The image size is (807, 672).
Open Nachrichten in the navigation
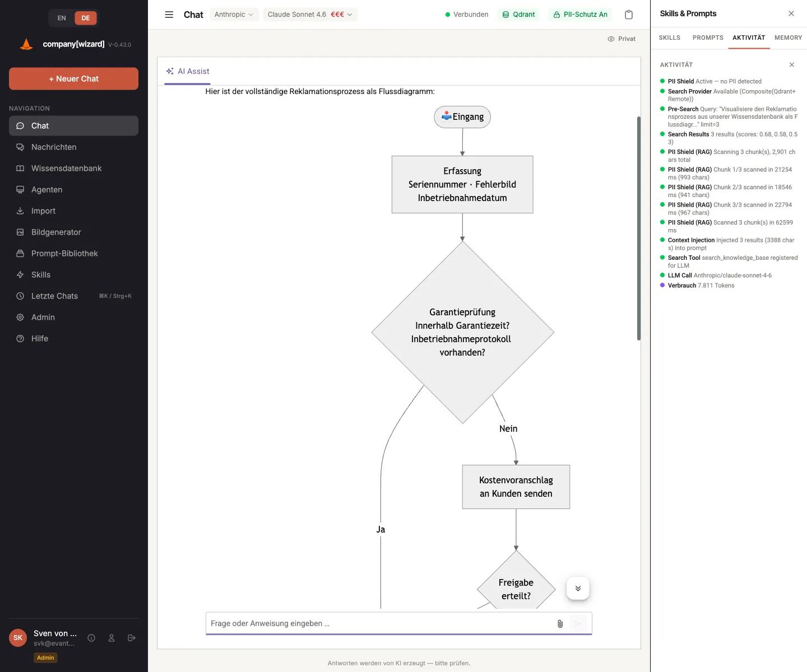click(x=73, y=147)
